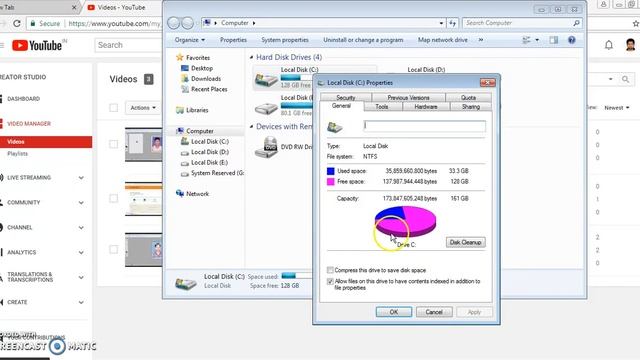Click the Explorer search magnifier icon
640x360 pixels.
coord(576,23)
